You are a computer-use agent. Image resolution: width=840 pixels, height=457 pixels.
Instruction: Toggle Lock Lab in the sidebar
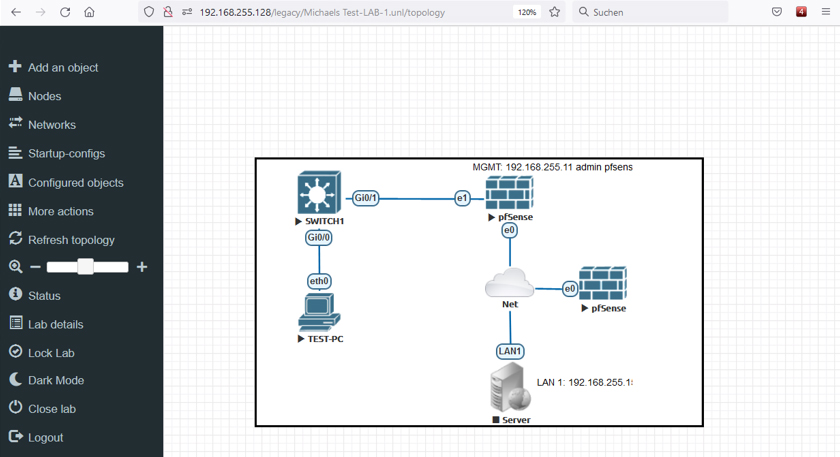tap(50, 353)
